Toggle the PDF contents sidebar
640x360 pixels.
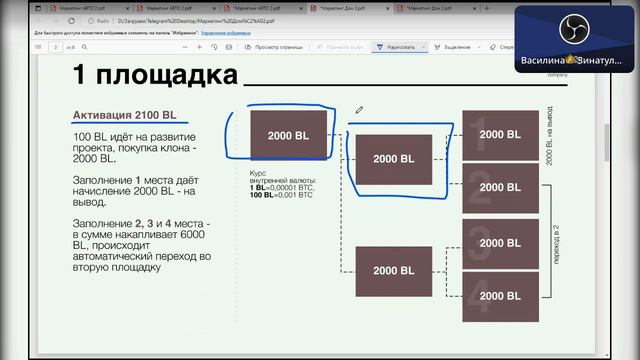[38, 47]
